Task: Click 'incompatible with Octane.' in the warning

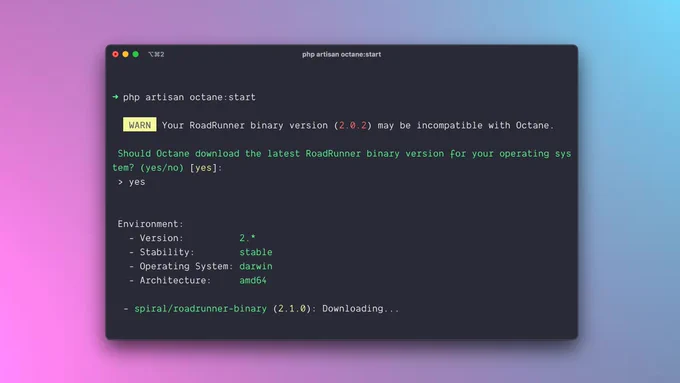Action: [x=485, y=125]
